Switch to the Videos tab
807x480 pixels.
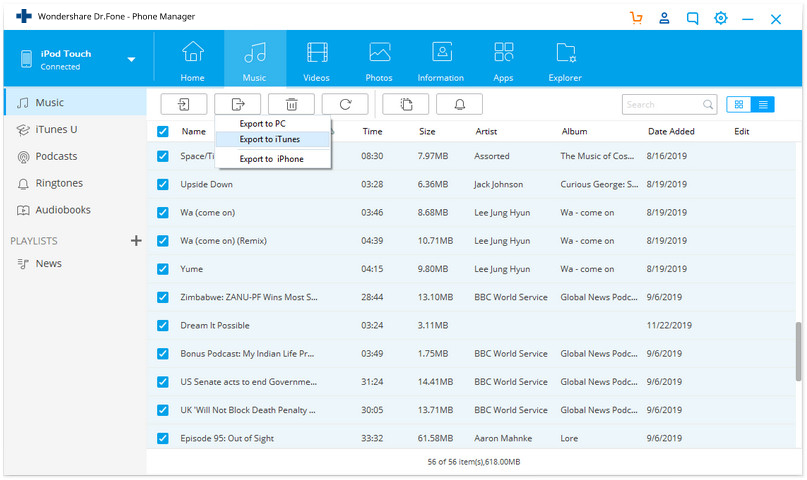coord(317,61)
